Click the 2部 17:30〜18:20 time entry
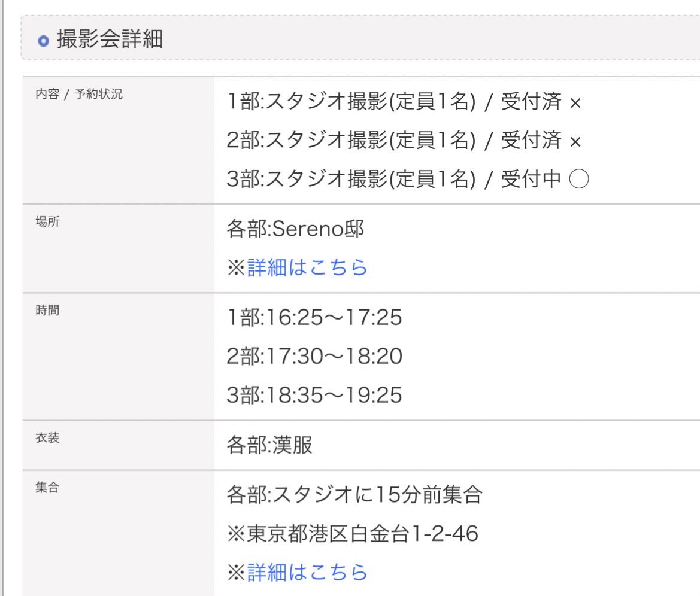Image resolution: width=700 pixels, height=596 pixels. coord(314,357)
